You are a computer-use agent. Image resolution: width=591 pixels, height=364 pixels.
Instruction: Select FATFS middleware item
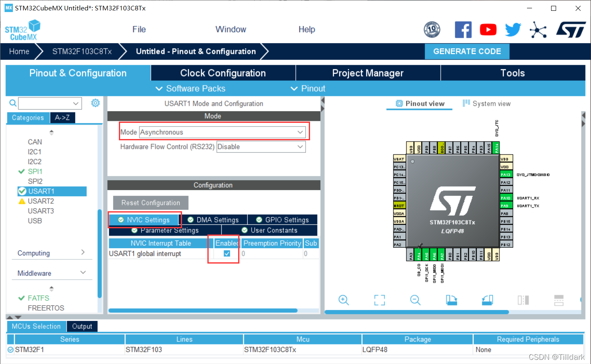[x=38, y=298]
